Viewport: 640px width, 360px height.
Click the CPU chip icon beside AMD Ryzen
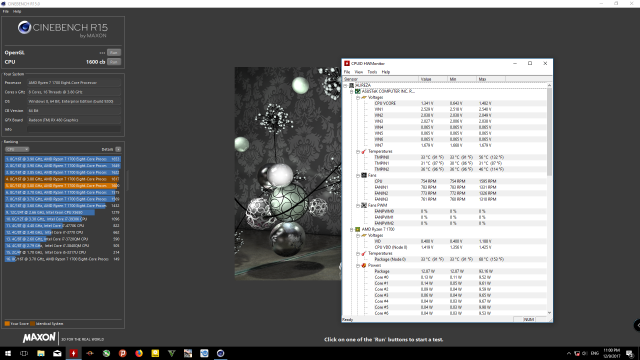pos(358,230)
